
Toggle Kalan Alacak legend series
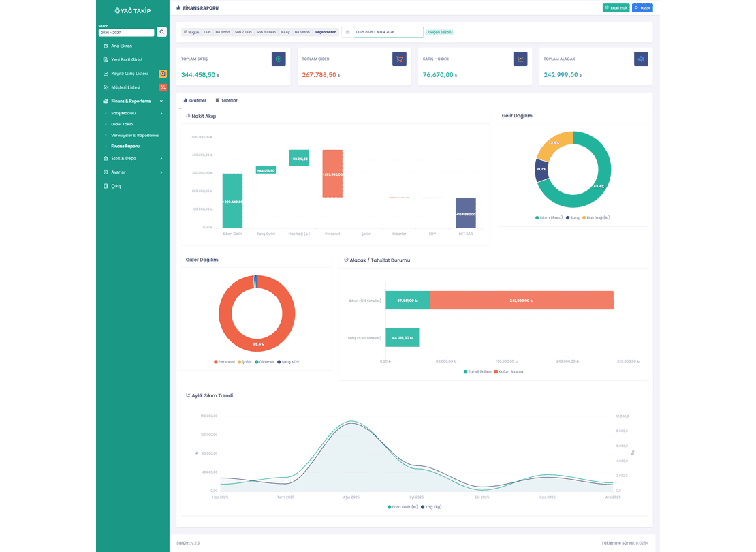509,372
